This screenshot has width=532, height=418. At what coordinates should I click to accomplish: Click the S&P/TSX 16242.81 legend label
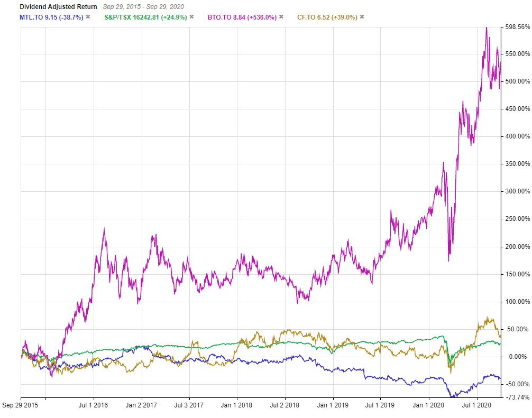140,17
